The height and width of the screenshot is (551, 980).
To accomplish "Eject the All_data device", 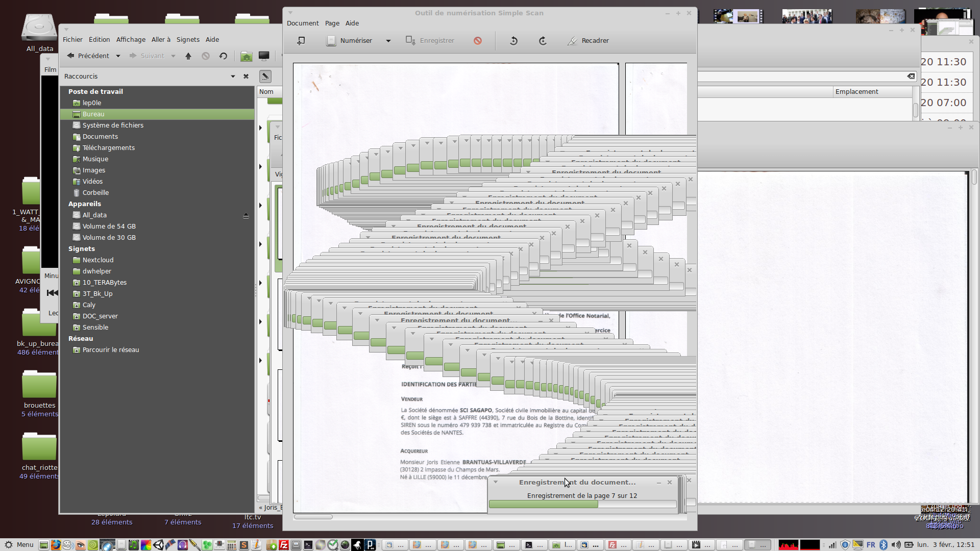I will (x=246, y=216).
